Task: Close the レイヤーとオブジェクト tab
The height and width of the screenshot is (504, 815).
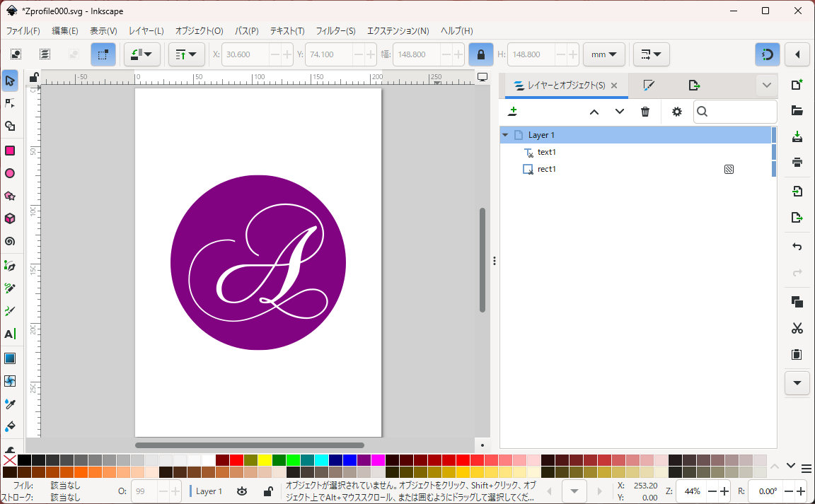Action: click(x=614, y=86)
